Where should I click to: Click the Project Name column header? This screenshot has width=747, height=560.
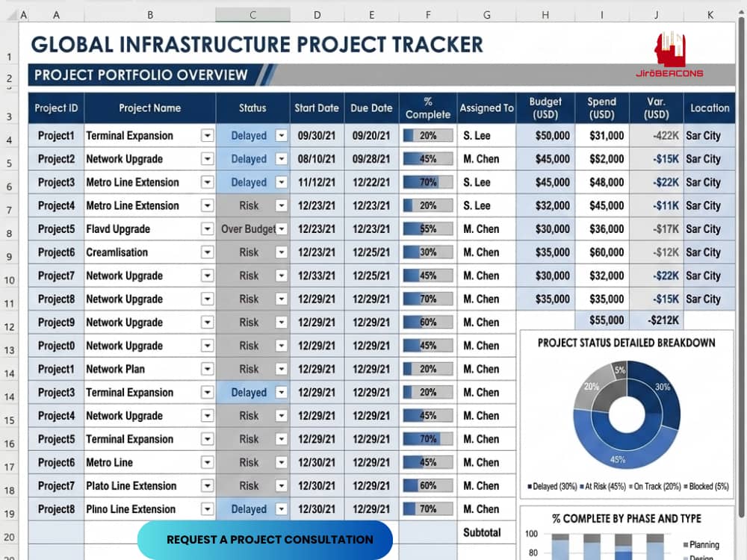150,108
